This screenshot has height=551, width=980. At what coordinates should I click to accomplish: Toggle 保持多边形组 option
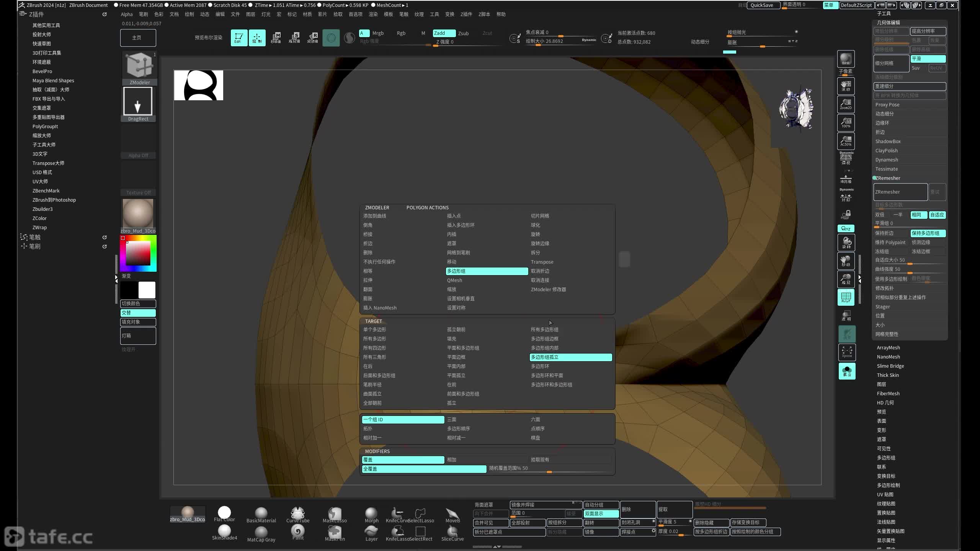928,233
